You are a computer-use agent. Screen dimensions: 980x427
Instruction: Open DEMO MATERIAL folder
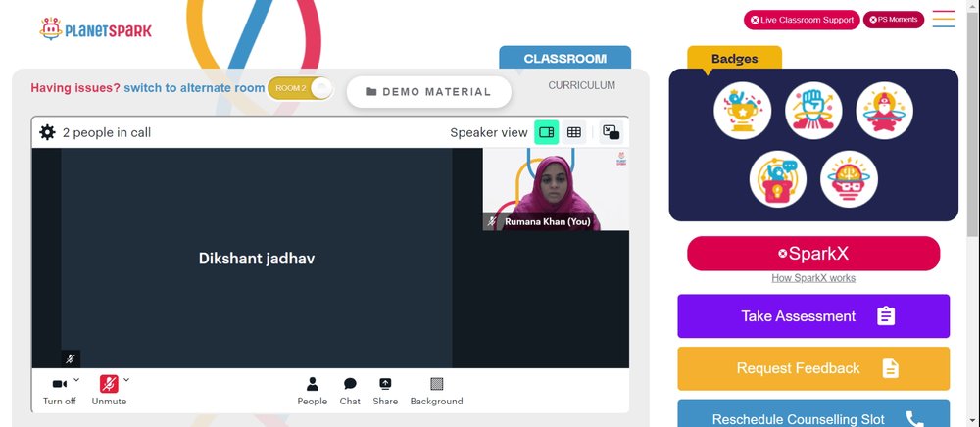coord(429,92)
